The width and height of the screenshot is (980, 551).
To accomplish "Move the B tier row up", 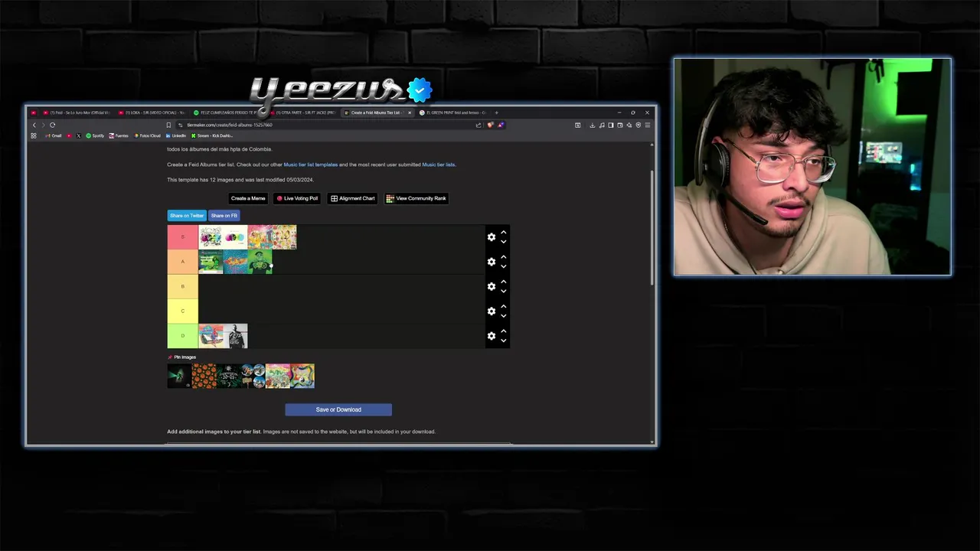I will tap(503, 282).
